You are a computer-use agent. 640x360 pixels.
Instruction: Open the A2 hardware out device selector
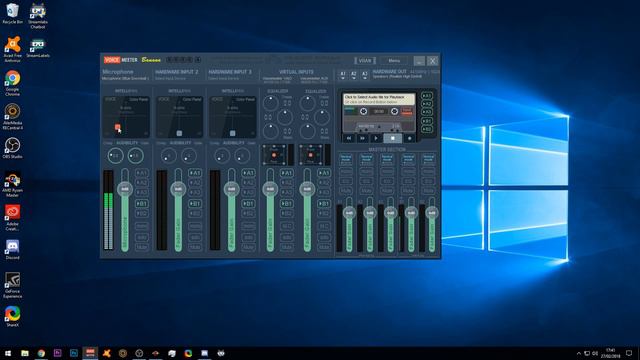pos(354,75)
